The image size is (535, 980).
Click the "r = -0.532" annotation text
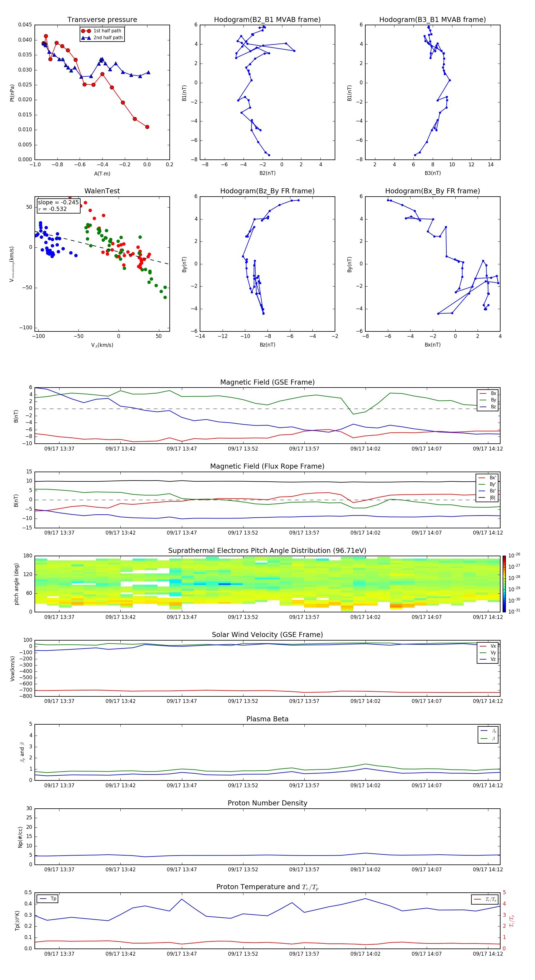[53, 209]
